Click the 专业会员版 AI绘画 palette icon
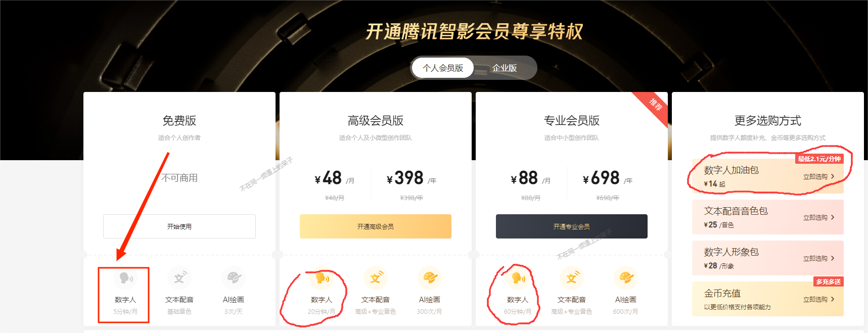 (626, 278)
